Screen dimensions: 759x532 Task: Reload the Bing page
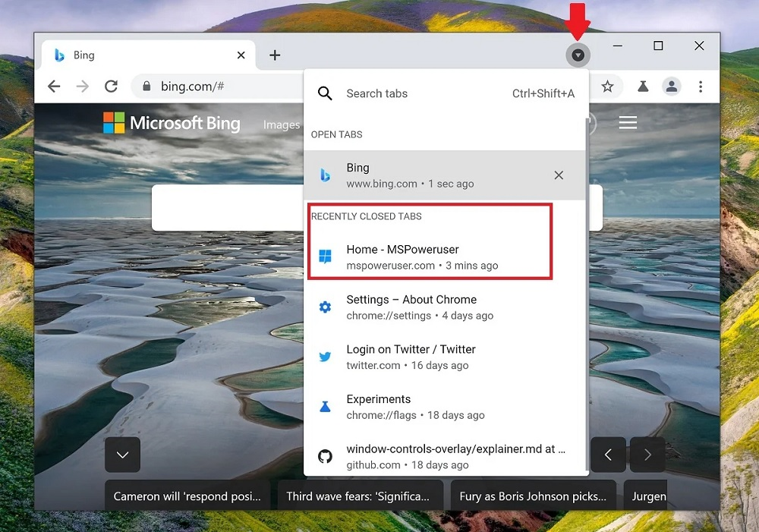[x=112, y=87]
